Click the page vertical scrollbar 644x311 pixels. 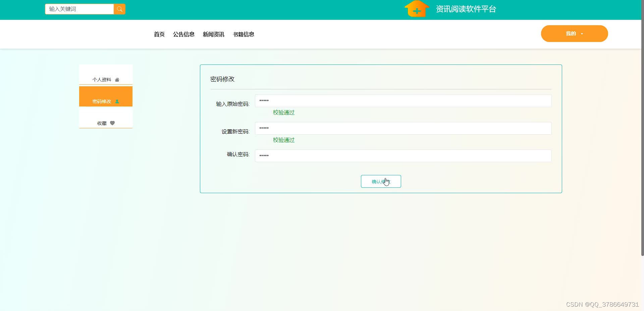tap(642, 128)
